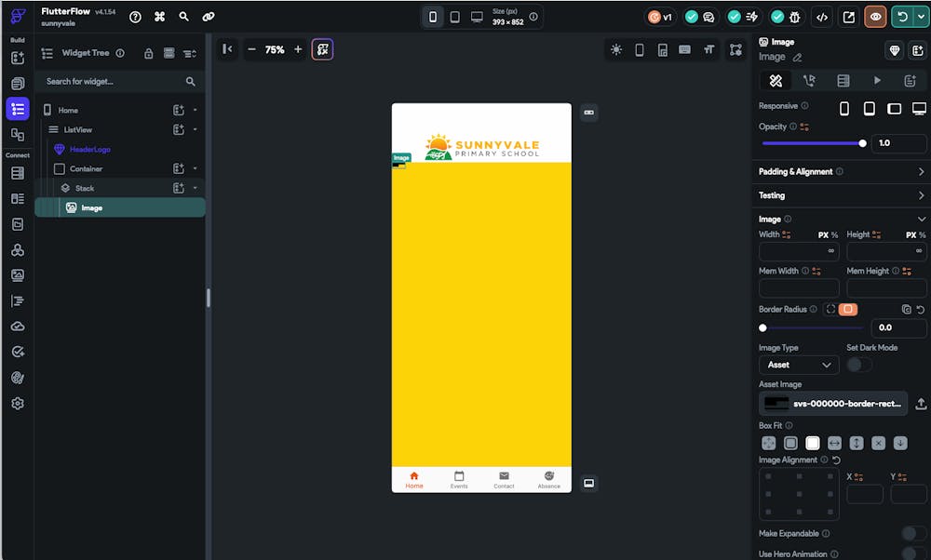This screenshot has width=931, height=560.
Task: Zoom out on canvas with minus icon
Action: click(x=251, y=49)
